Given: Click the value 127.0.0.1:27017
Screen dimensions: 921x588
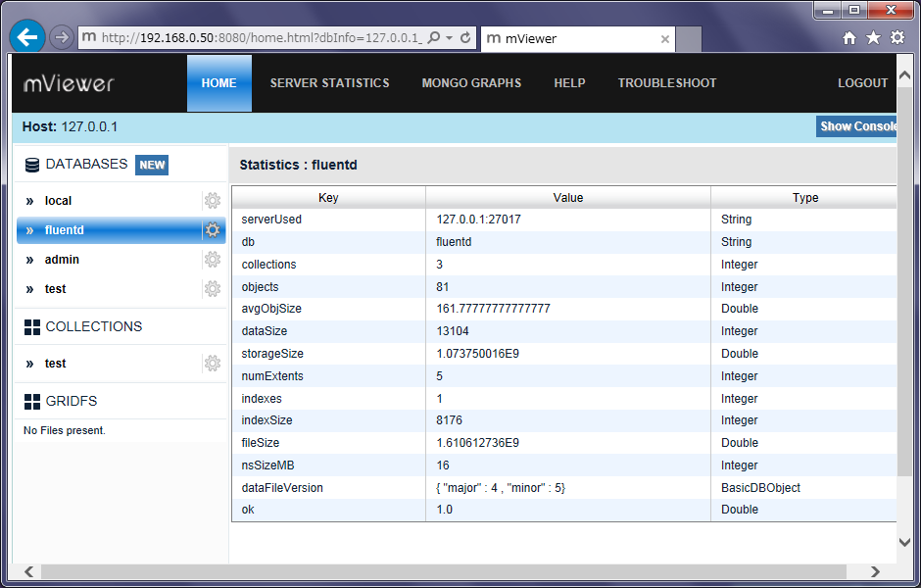Looking at the screenshot, I should tap(479, 220).
